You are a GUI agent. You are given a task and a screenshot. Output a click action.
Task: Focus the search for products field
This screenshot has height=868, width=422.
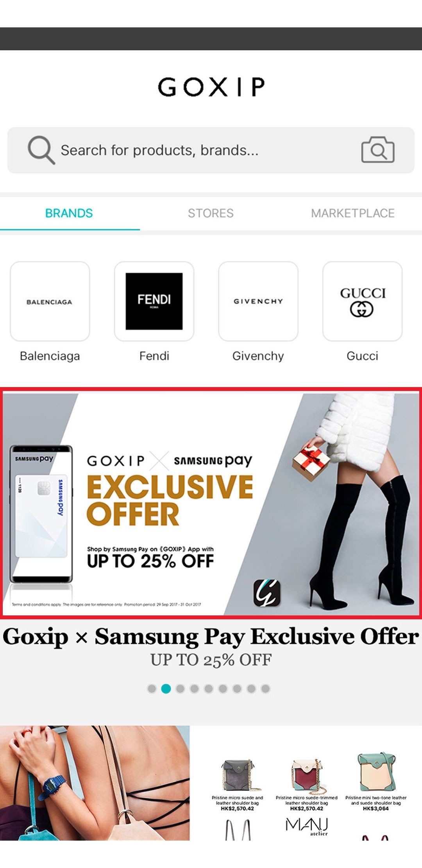click(211, 150)
